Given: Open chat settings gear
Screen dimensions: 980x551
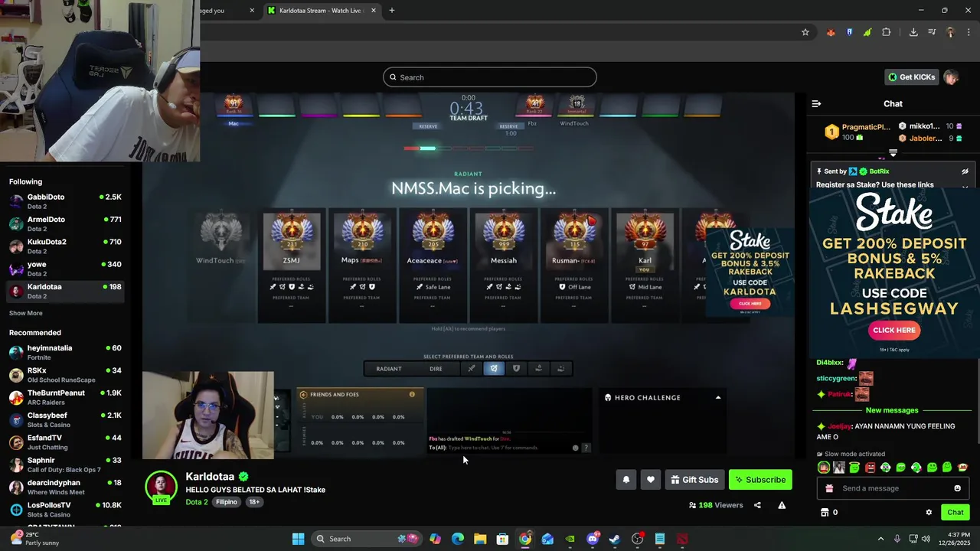Looking at the screenshot, I should coord(929,512).
